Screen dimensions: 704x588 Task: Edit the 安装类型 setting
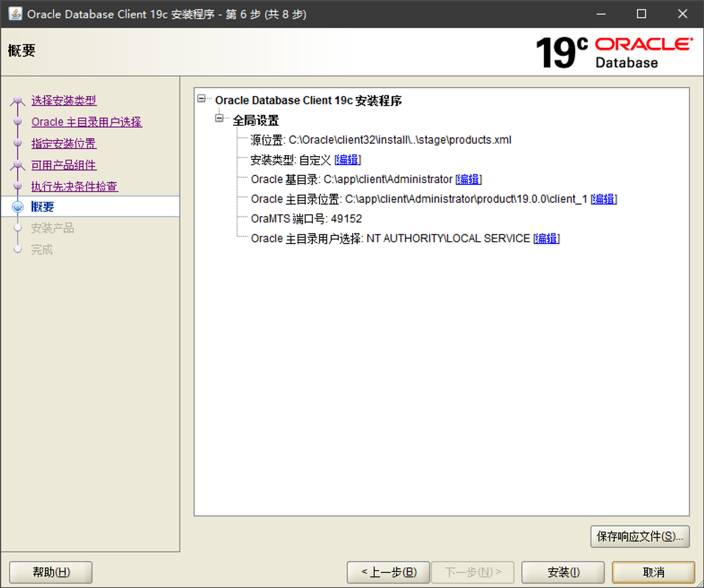tap(347, 160)
